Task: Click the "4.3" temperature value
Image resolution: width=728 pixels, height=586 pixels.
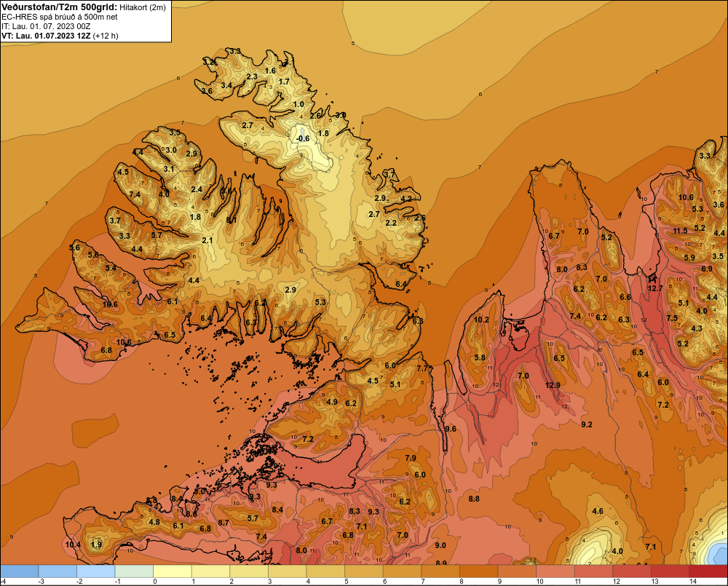Action: click(x=697, y=328)
